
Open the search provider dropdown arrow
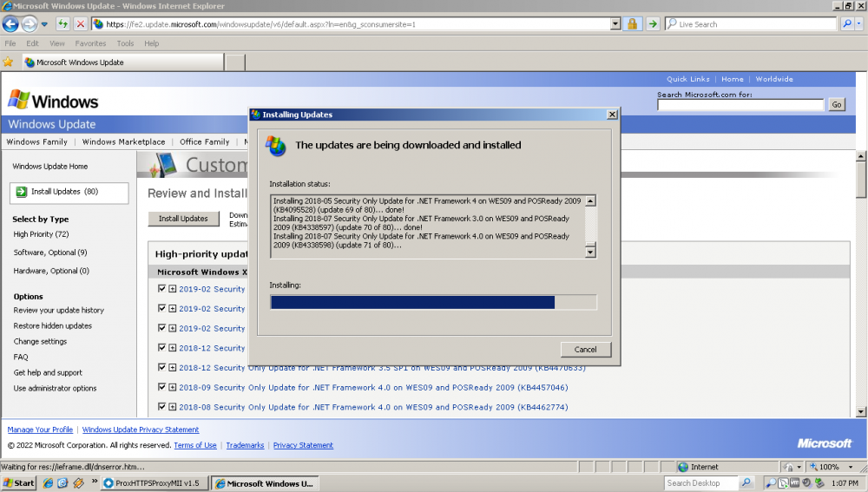coord(859,23)
